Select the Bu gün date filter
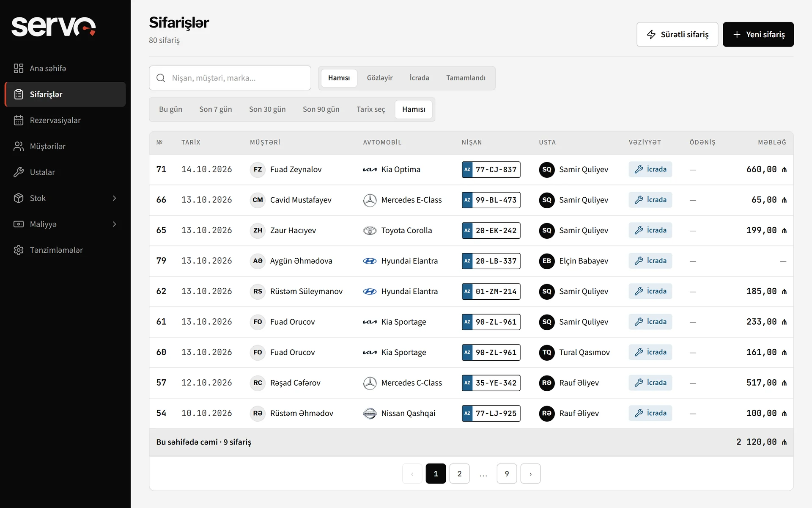This screenshot has width=812, height=508. (x=170, y=109)
